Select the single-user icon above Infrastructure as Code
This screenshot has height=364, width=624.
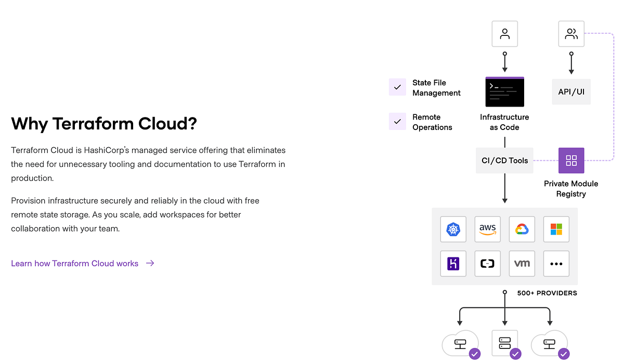pyautogui.click(x=504, y=33)
